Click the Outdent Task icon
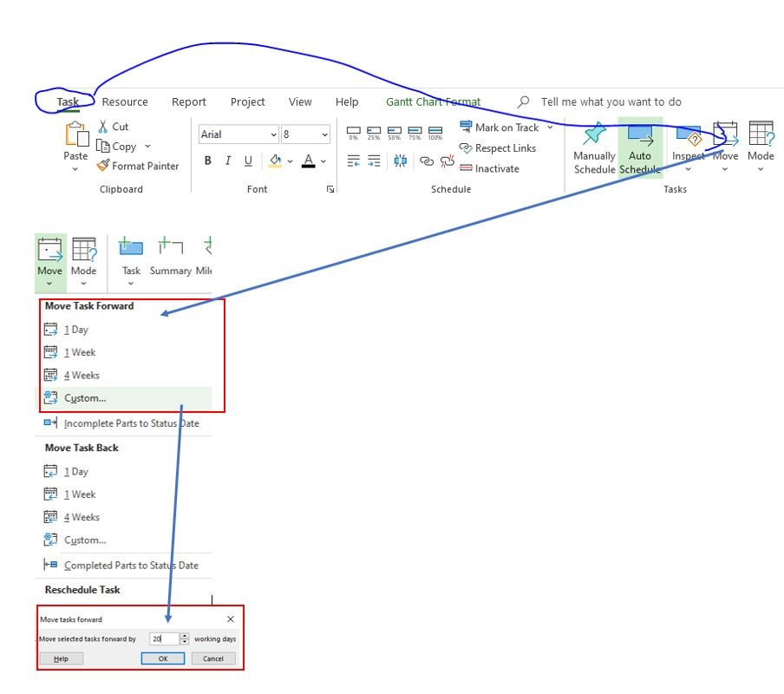The width and height of the screenshot is (784, 694). [x=354, y=160]
